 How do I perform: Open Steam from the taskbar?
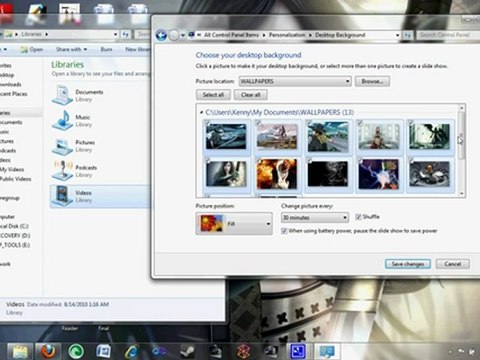tap(187, 351)
